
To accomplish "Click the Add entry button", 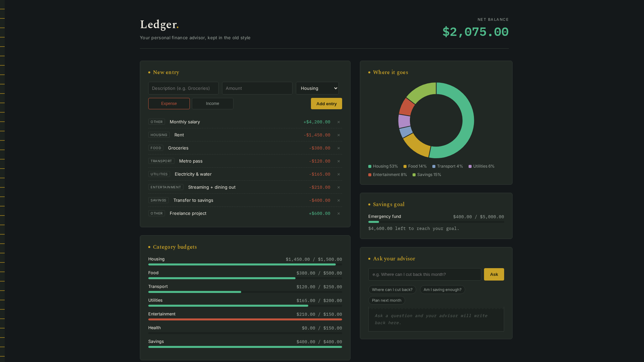I will [x=326, y=104].
